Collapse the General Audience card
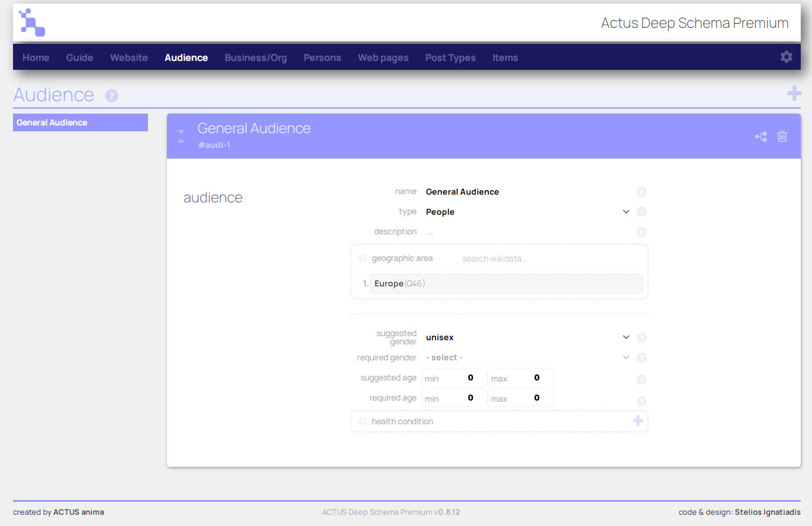812x526 pixels. point(181,140)
